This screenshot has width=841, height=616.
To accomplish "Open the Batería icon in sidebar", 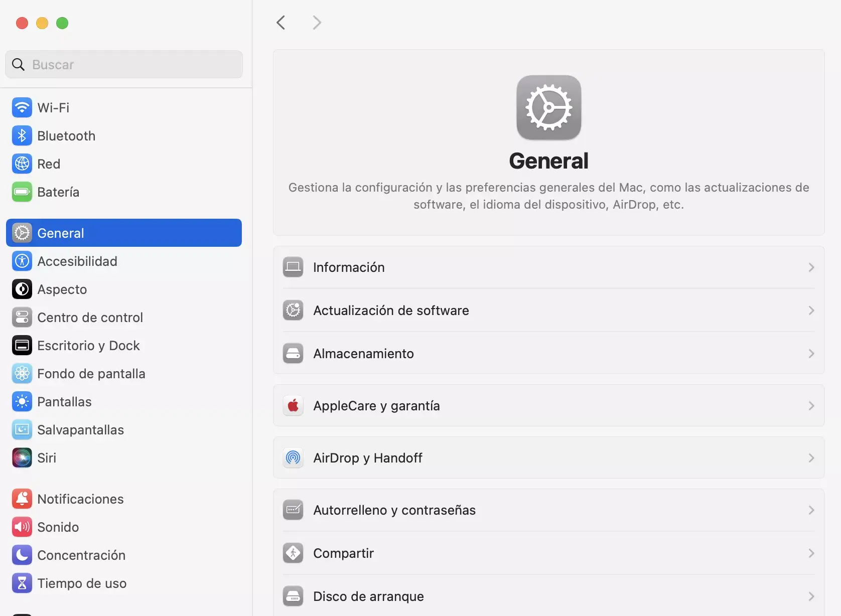I will tap(22, 192).
